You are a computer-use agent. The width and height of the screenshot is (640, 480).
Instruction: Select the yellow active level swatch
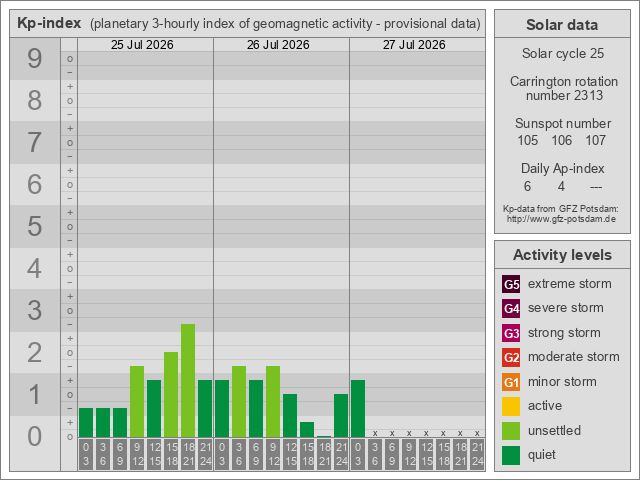[x=511, y=406]
